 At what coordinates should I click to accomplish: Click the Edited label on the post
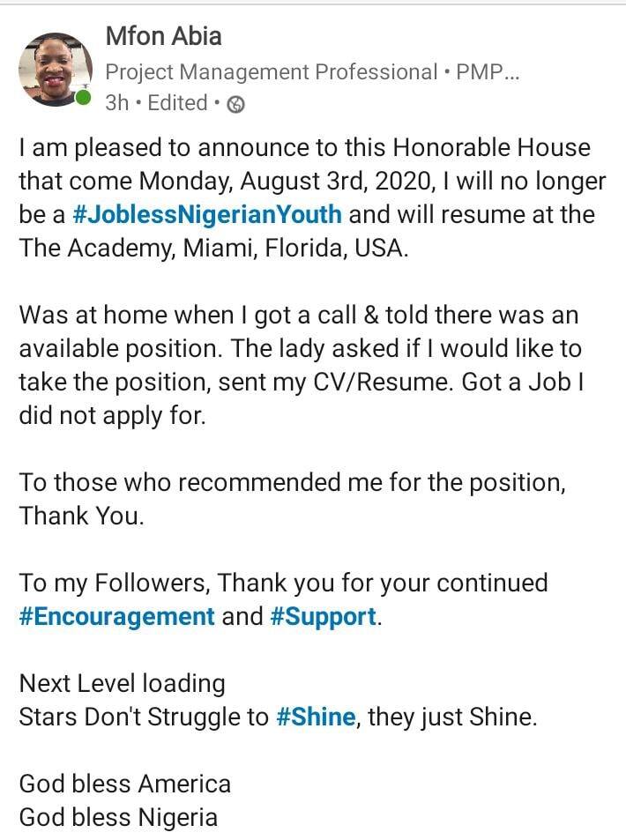pyautogui.click(x=177, y=103)
